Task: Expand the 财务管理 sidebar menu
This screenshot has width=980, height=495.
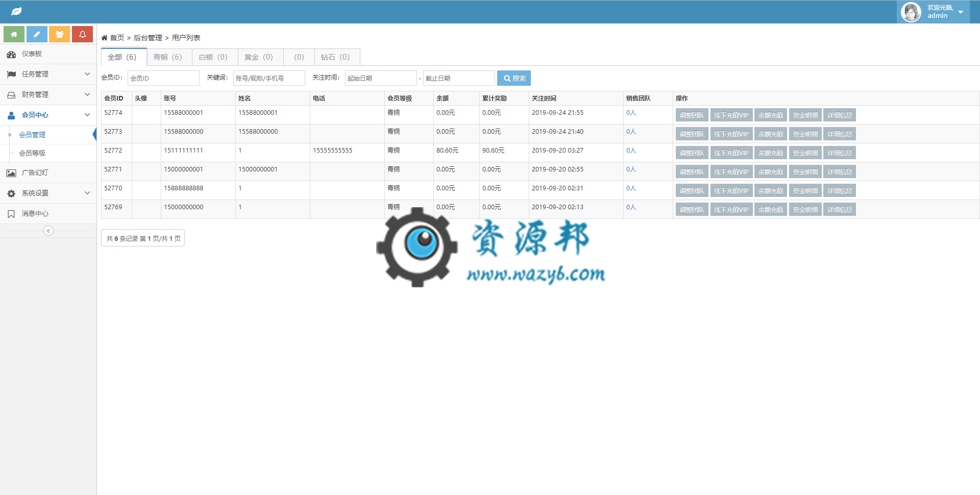Action: pyautogui.click(x=48, y=95)
